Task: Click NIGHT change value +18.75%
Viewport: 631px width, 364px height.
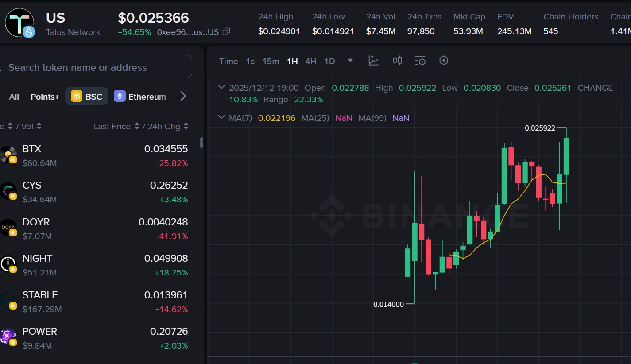Action: point(171,272)
